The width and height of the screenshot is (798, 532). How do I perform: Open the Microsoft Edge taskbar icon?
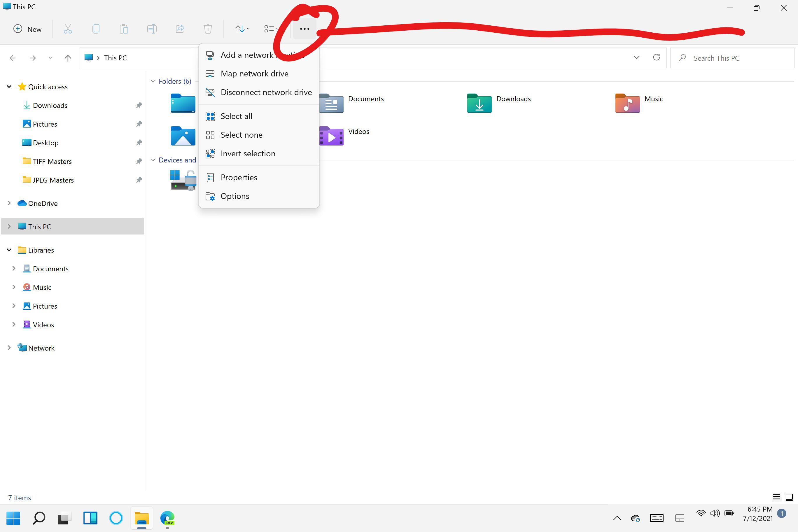[167, 518]
